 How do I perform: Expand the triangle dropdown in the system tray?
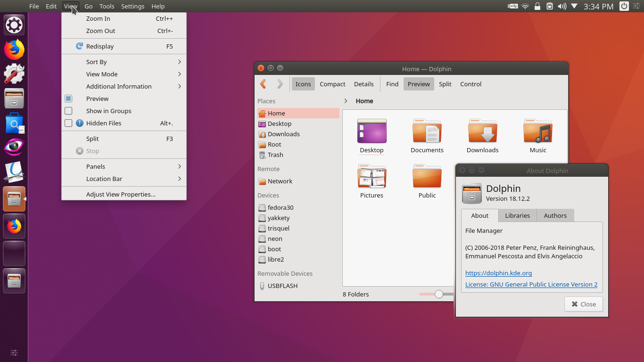[574, 6]
